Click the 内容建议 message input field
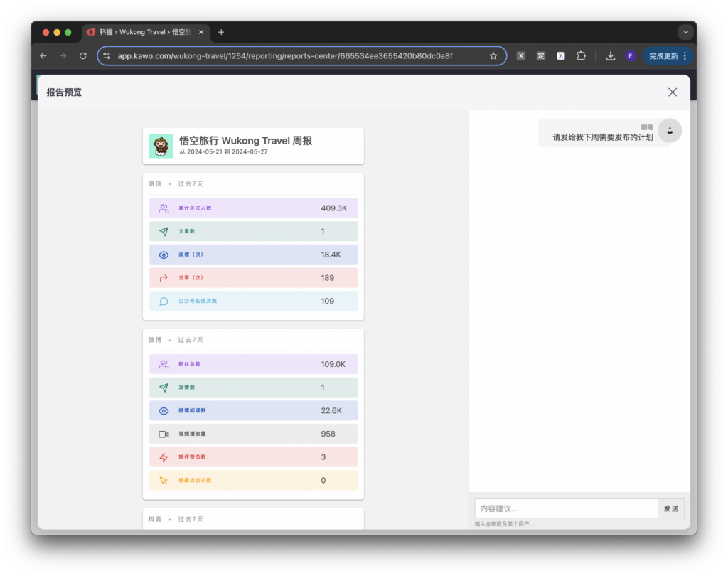Screen dimensions: 728x576 click(x=566, y=508)
